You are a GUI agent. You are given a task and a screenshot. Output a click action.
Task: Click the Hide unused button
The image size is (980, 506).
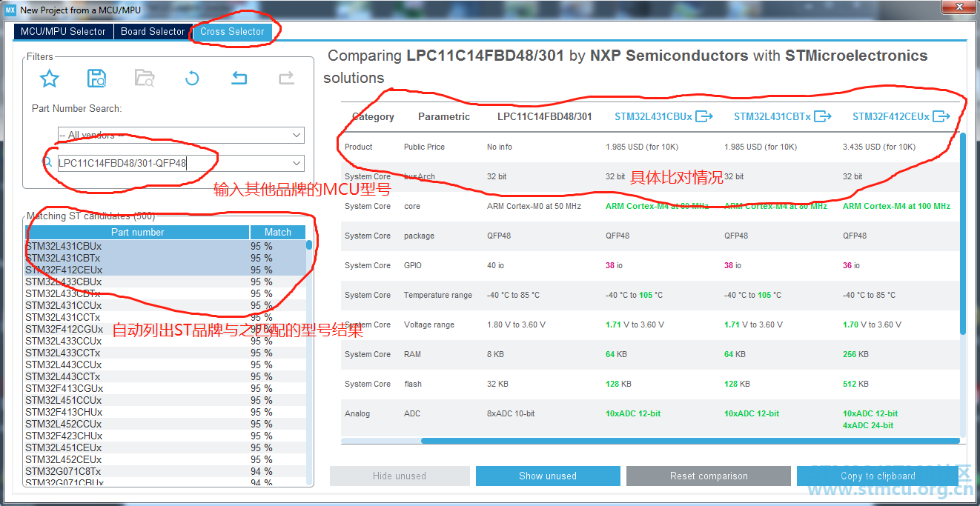tap(400, 476)
